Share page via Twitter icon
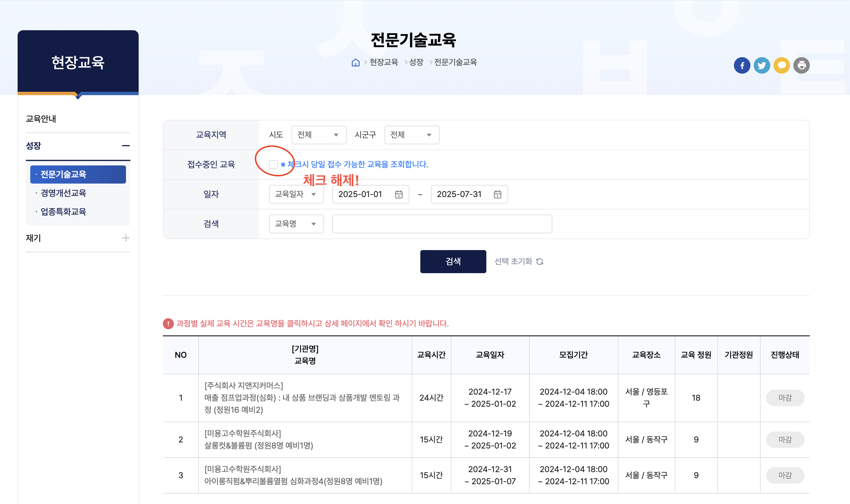This screenshot has height=504, width=850. 762,65
